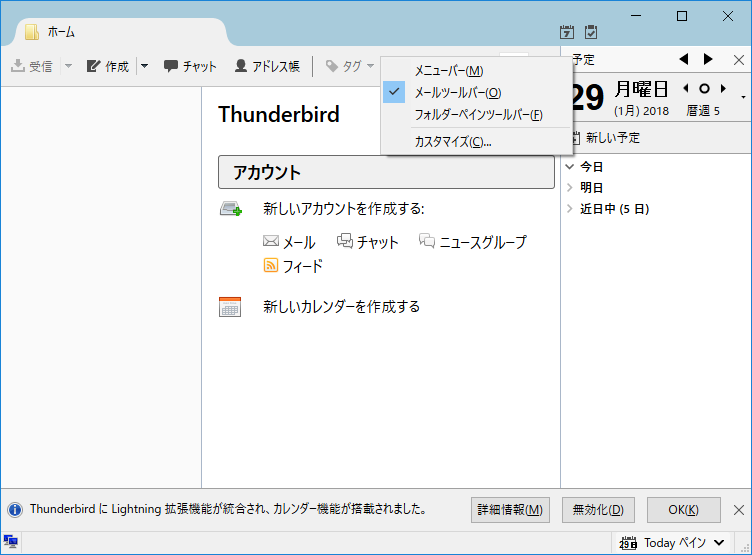
Task: Open the タグ tag dropdown
Action: coord(350,66)
